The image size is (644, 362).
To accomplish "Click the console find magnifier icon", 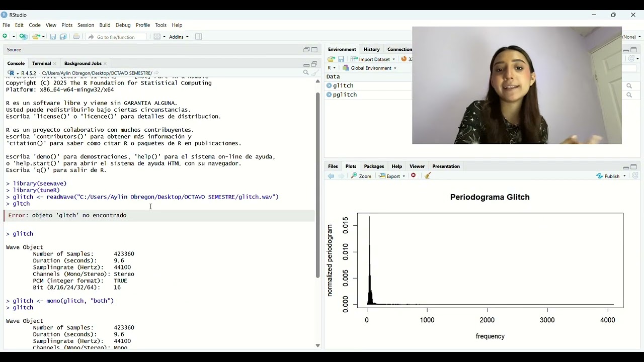I will (305, 73).
